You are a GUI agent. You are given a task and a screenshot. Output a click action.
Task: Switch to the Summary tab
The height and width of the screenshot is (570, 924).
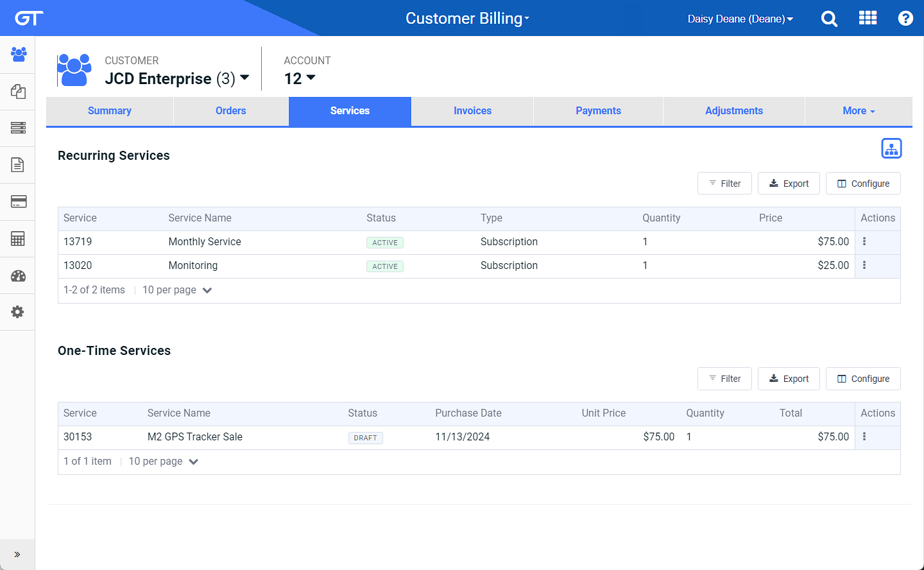pyautogui.click(x=110, y=111)
